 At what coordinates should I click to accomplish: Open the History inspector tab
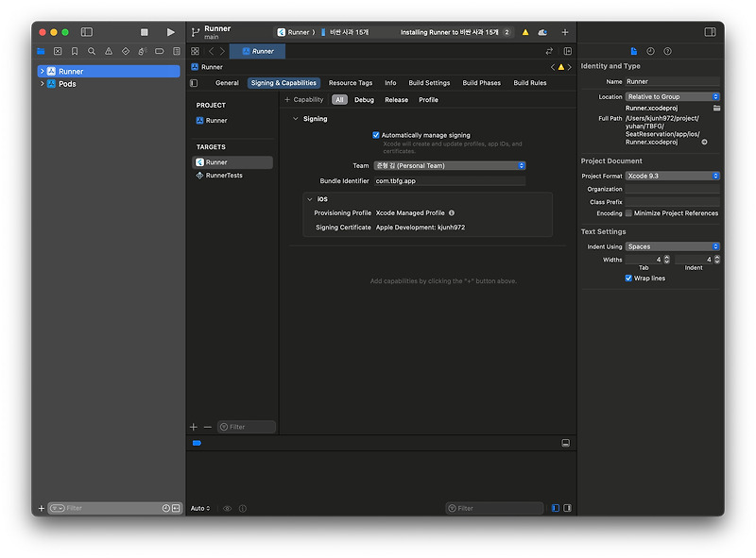pyautogui.click(x=650, y=51)
